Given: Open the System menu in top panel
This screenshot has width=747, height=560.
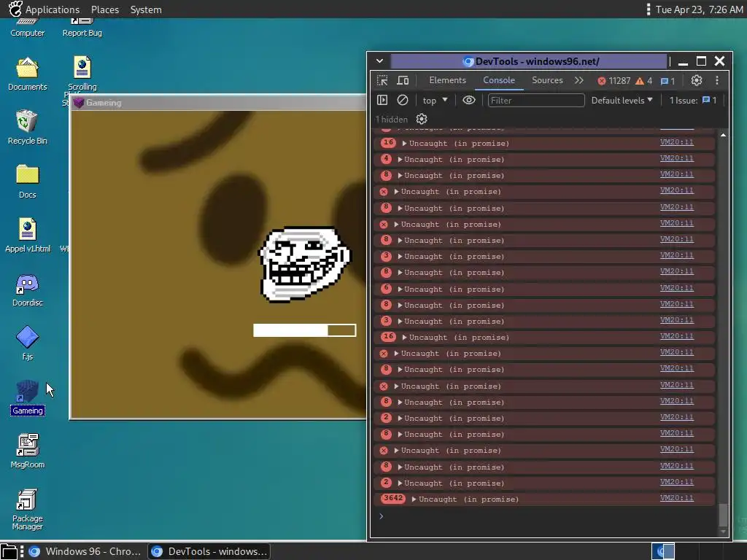Looking at the screenshot, I should (x=146, y=9).
